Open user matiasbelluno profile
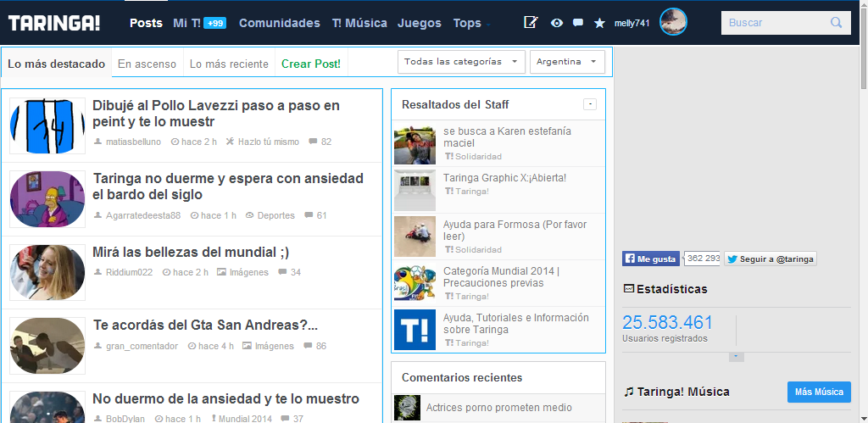This screenshot has height=423, width=868. point(133,142)
